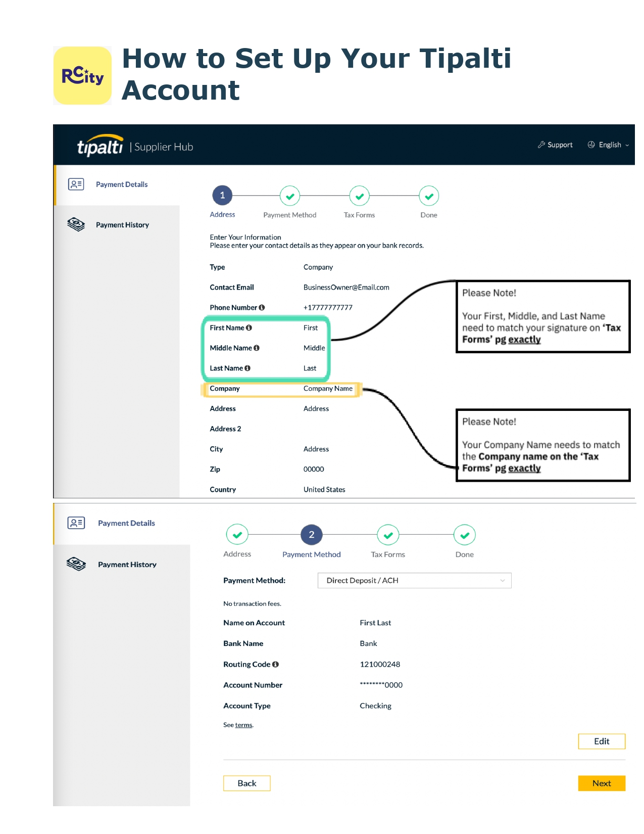Click the Edit button
Image resolution: width=644 pixels, height=834 pixels.
tap(602, 741)
